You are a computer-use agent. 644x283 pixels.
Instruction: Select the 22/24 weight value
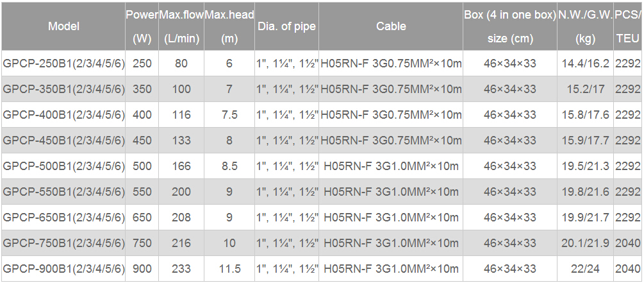[x=585, y=269]
